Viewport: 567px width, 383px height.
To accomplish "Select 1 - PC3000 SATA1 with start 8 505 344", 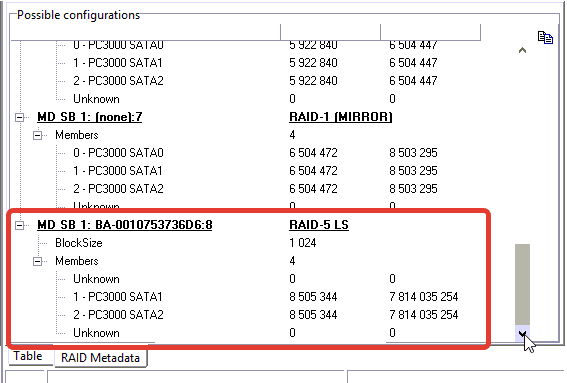I will coord(118,297).
